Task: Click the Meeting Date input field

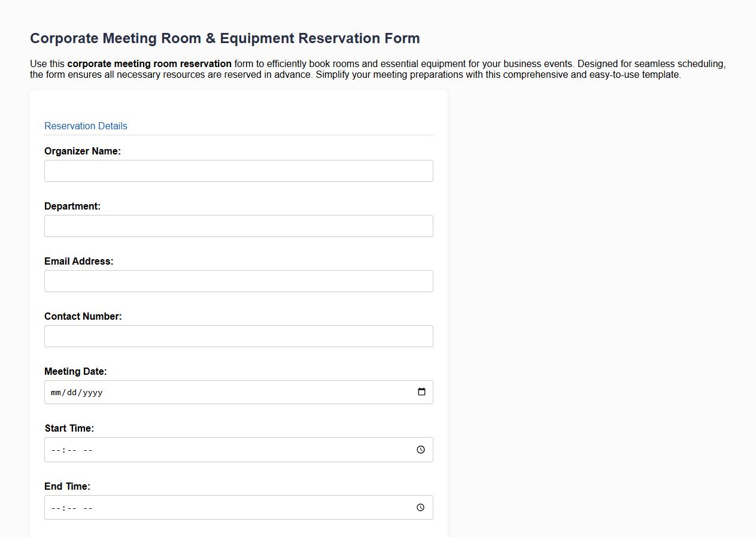Action: point(210,392)
